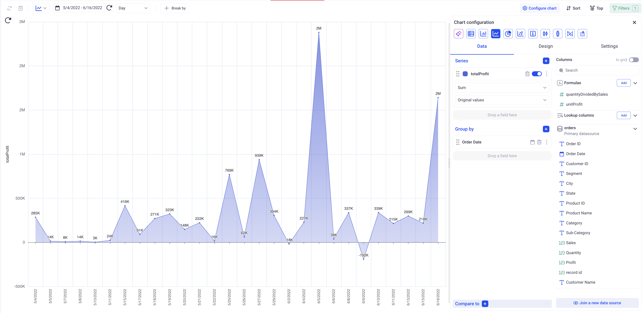Add a new formula
Viewport: 644px width, 313px height.
[624, 83]
